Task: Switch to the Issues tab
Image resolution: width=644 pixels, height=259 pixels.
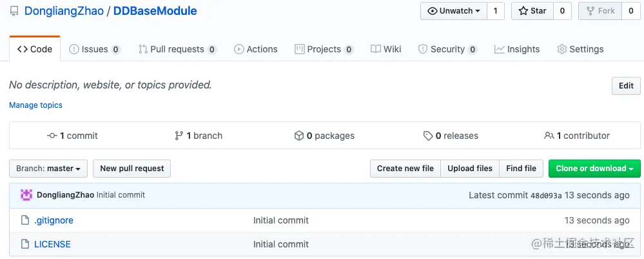Action: pyautogui.click(x=94, y=49)
